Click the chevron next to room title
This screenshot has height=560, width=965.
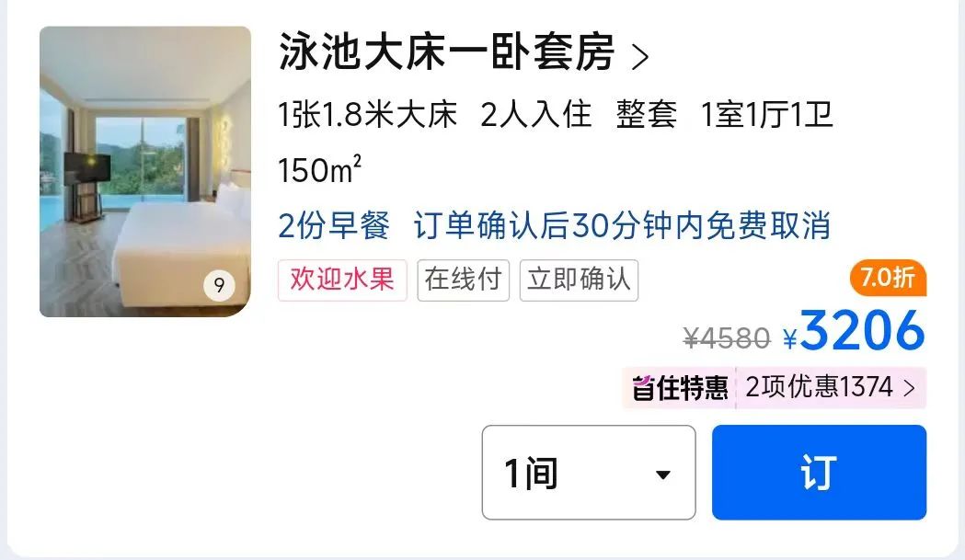pyautogui.click(x=640, y=57)
